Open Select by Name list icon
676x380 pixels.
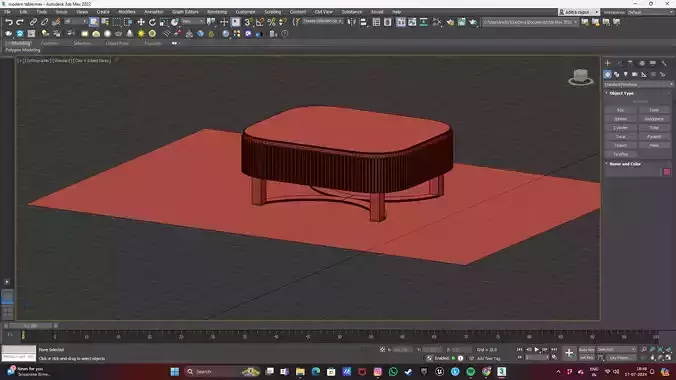[x=105, y=22]
